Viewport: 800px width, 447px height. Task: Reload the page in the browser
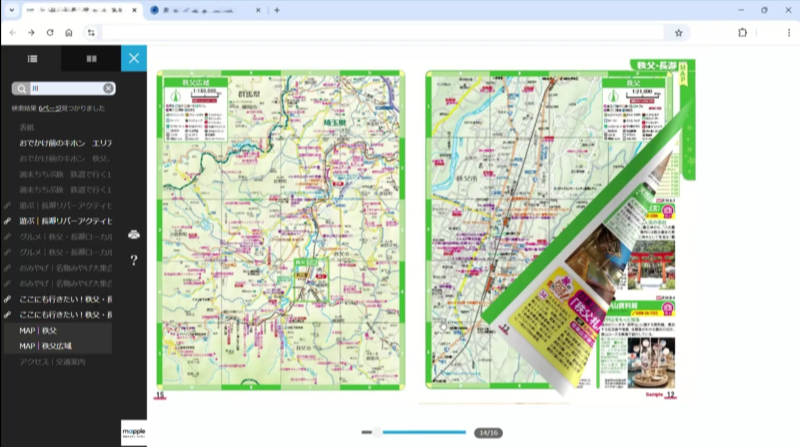[x=50, y=32]
